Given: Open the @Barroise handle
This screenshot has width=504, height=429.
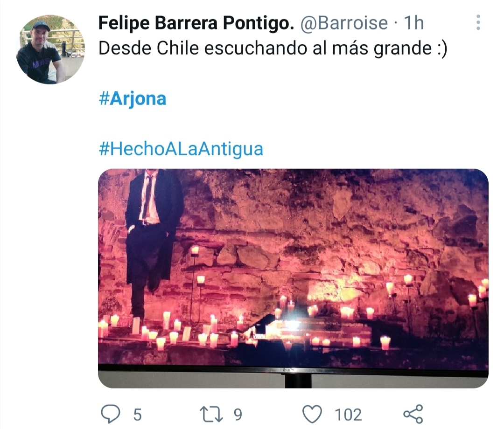Looking at the screenshot, I should (x=344, y=23).
